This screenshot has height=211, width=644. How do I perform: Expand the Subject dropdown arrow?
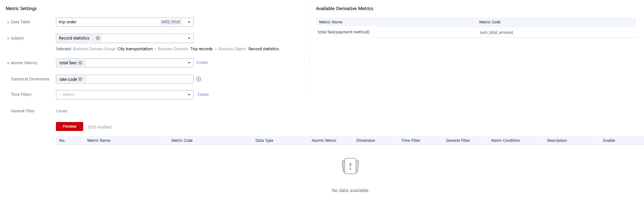click(x=189, y=38)
